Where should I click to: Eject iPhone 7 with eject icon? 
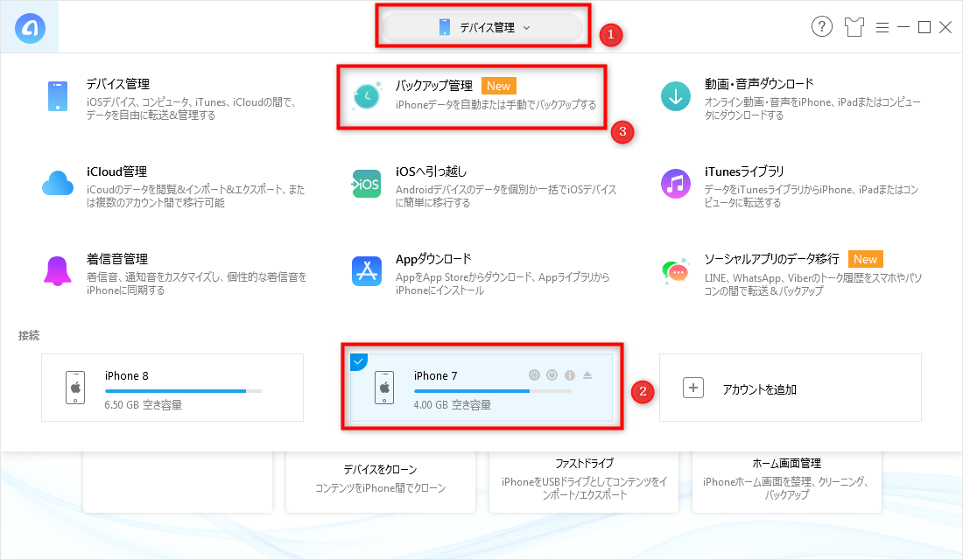tap(587, 375)
